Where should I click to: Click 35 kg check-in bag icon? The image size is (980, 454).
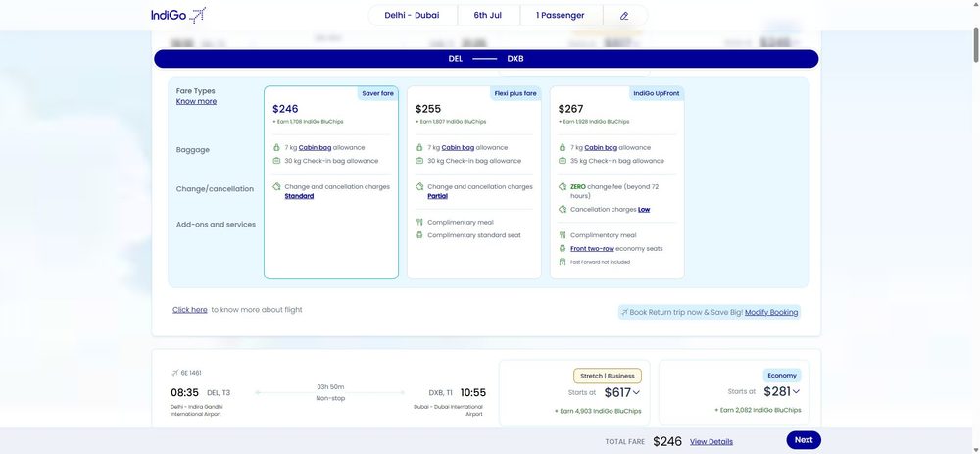click(563, 161)
